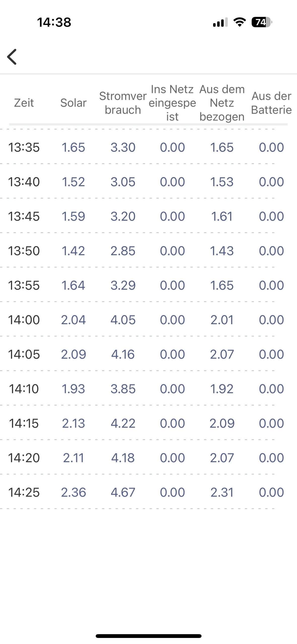
Task: Tap the Wi-Fi status icon
Action: click(x=240, y=22)
